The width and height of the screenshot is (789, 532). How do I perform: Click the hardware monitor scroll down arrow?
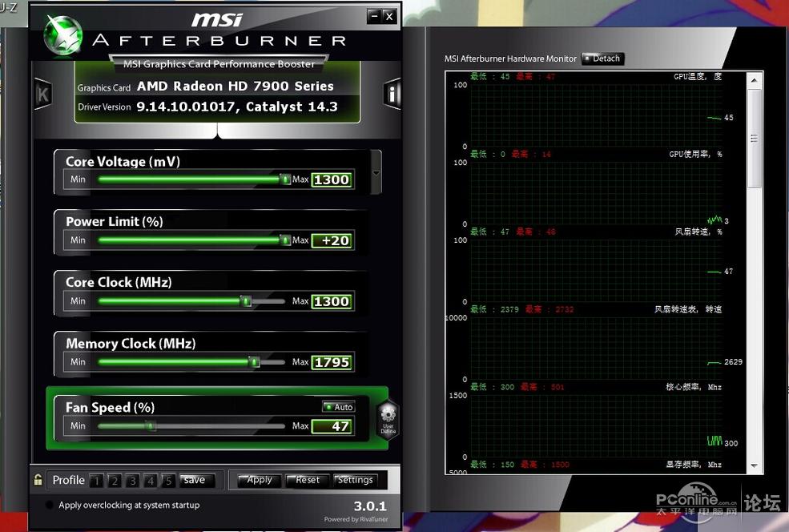(x=754, y=465)
